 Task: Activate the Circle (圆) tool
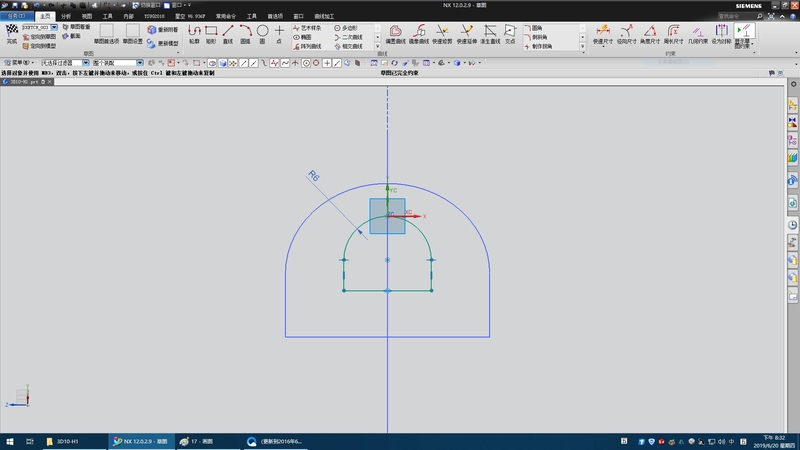pos(263,33)
